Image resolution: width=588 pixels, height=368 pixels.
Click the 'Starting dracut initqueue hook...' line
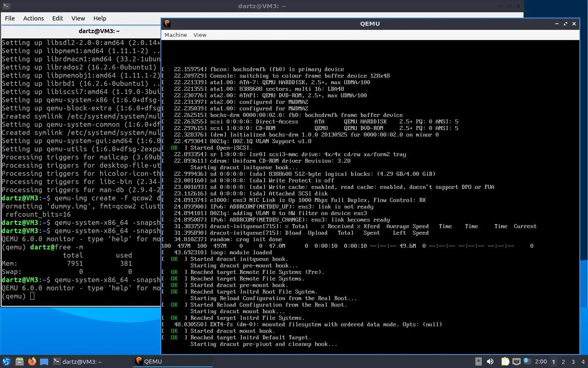coord(244,167)
